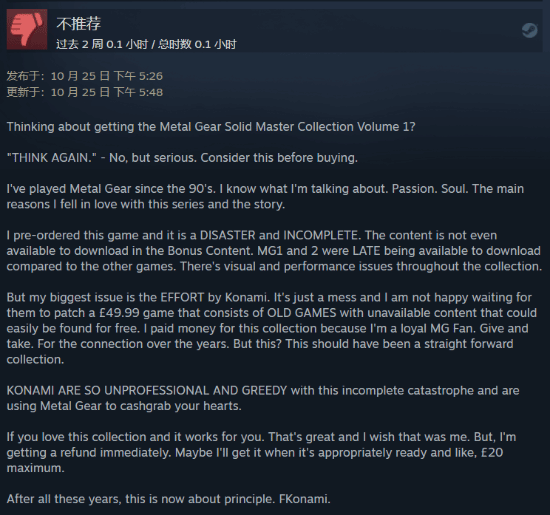This screenshot has width=550, height=515.
Task: Click the sentence about getting a refund immediately
Action: click(x=89, y=453)
